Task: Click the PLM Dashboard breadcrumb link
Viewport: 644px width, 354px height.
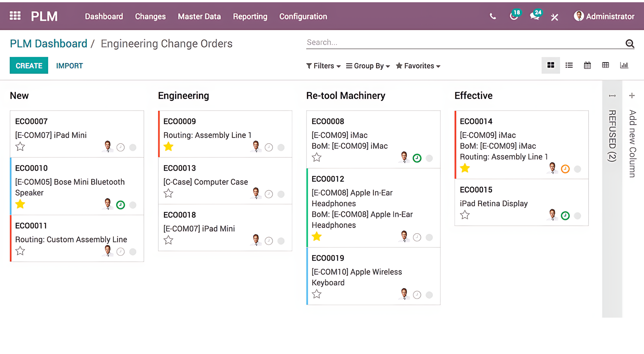Action: (x=49, y=43)
